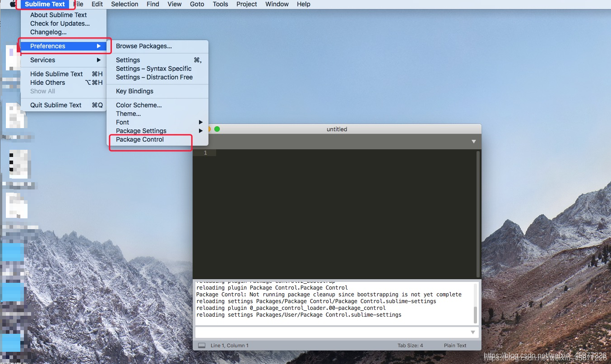The height and width of the screenshot is (364, 611).
Task: Click the Sublime Text application menu
Action: (x=45, y=4)
